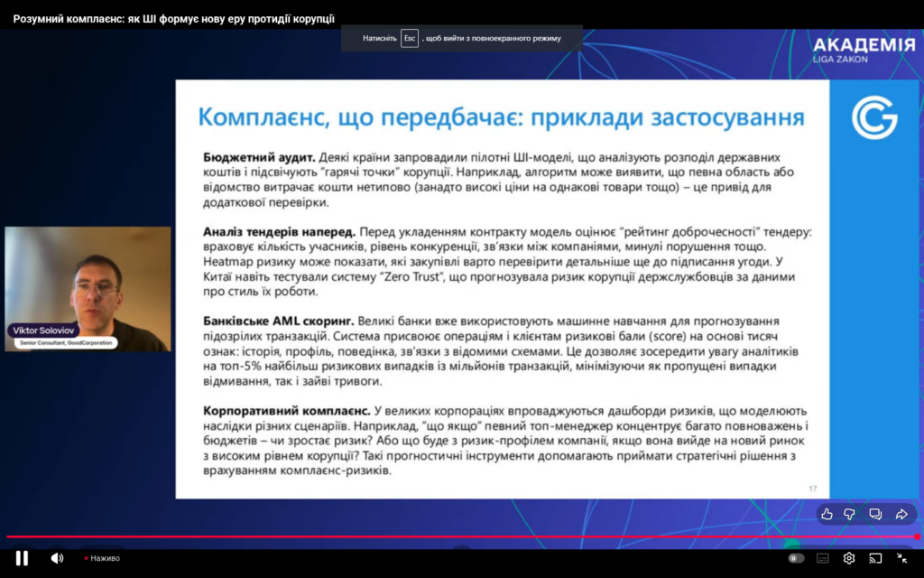Toggle subtitles captions button
Image resolution: width=924 pixels, height=578 pixels.
[822, 558]
